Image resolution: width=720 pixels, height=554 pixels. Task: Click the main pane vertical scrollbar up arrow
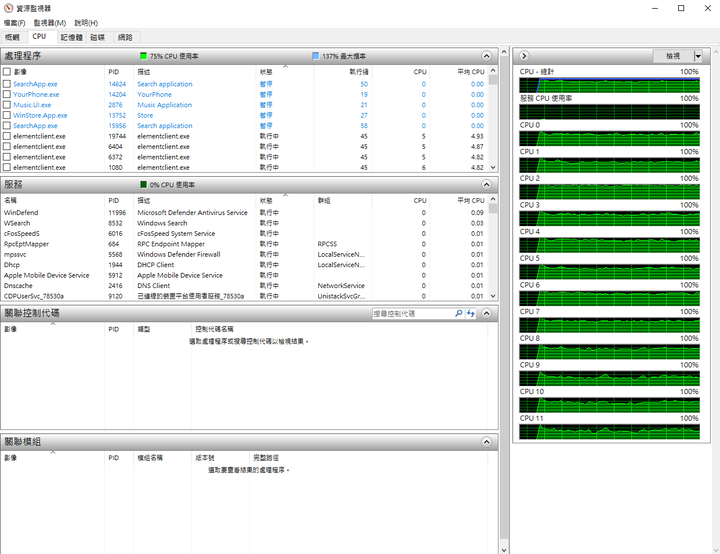[504, 52]
